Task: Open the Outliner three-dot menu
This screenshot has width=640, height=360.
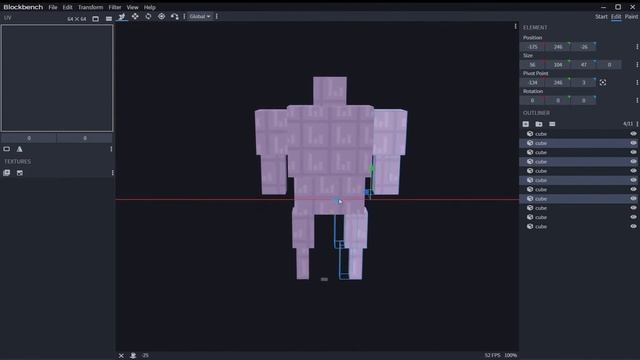Action: click(637, 124)
